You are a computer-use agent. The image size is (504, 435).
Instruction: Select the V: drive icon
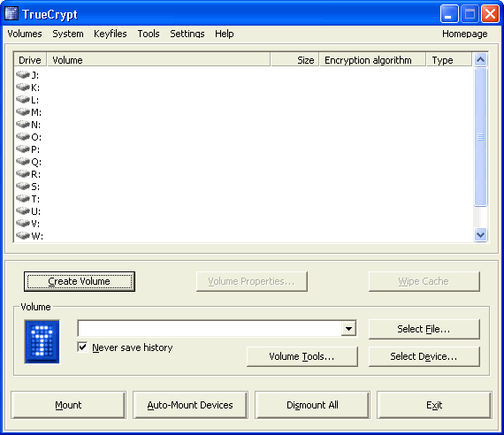click(23, 223)
